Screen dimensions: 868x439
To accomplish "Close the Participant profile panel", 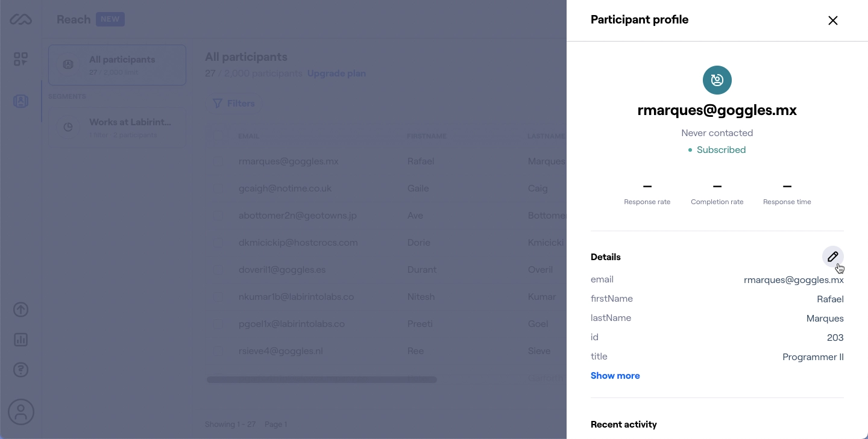I will tap(833, 20).
